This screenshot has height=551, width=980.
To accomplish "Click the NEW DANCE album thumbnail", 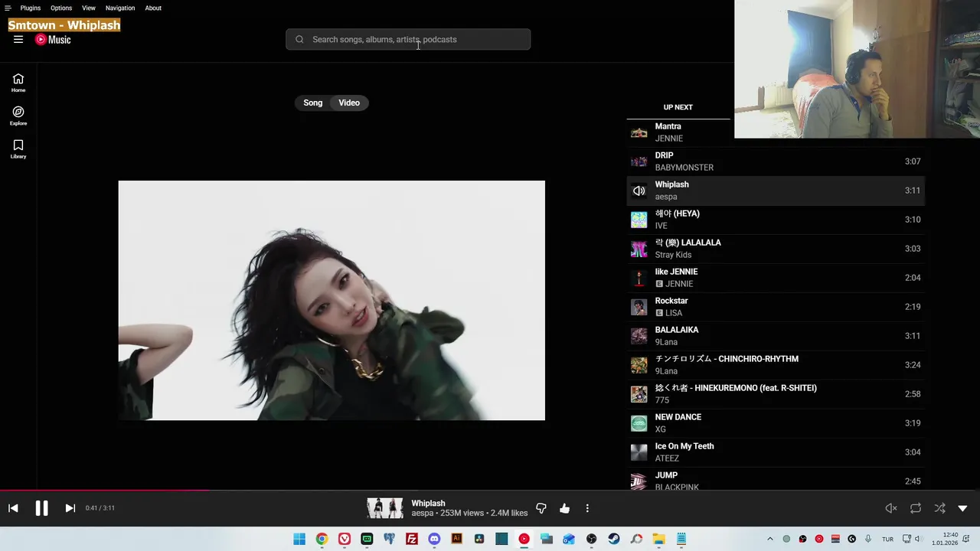I will [x=639, y=423].
